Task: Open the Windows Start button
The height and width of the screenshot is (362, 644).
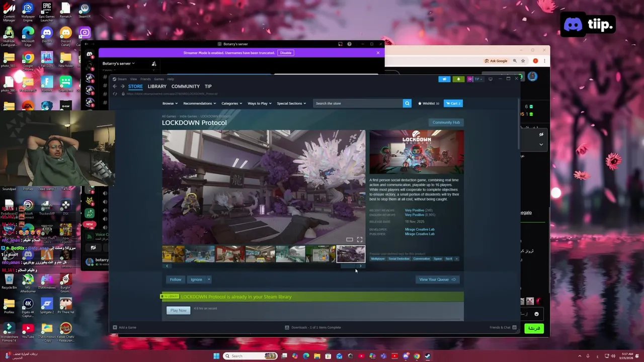Action: 216,356
